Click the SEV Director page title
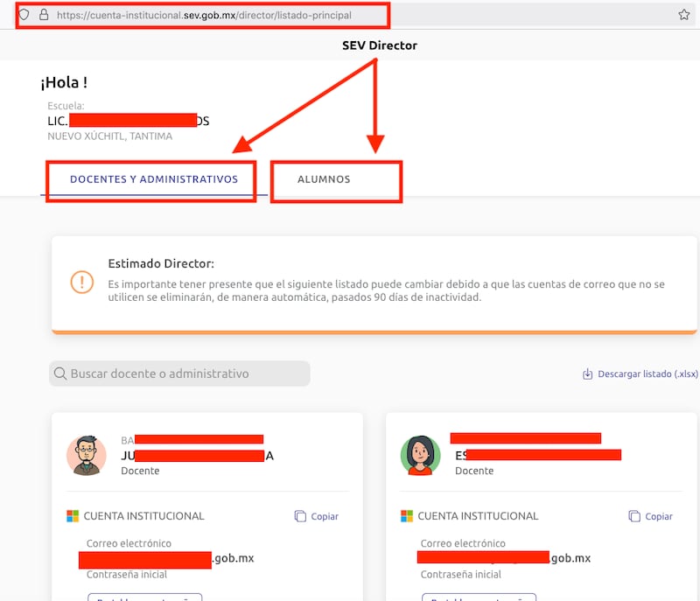 [x=380, y=45]
